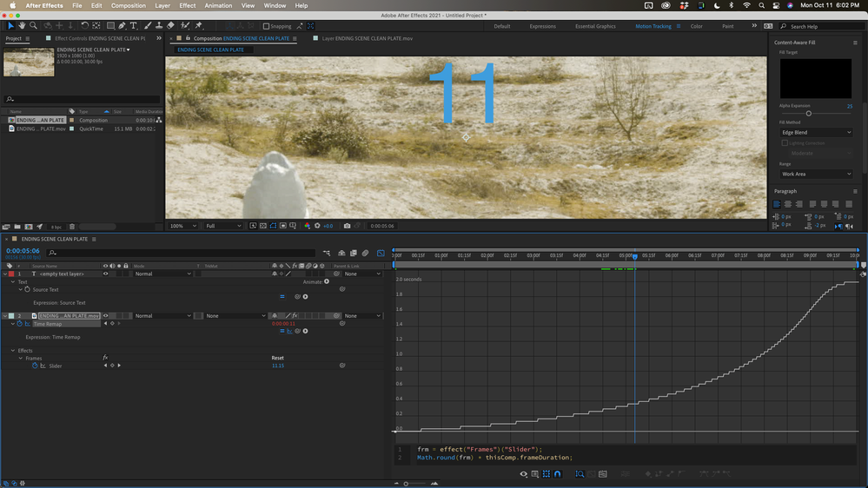This screenshot has height=488, width=868.
Task: Switch to the Essential Graphics workspace
Action: pos(595,26)
